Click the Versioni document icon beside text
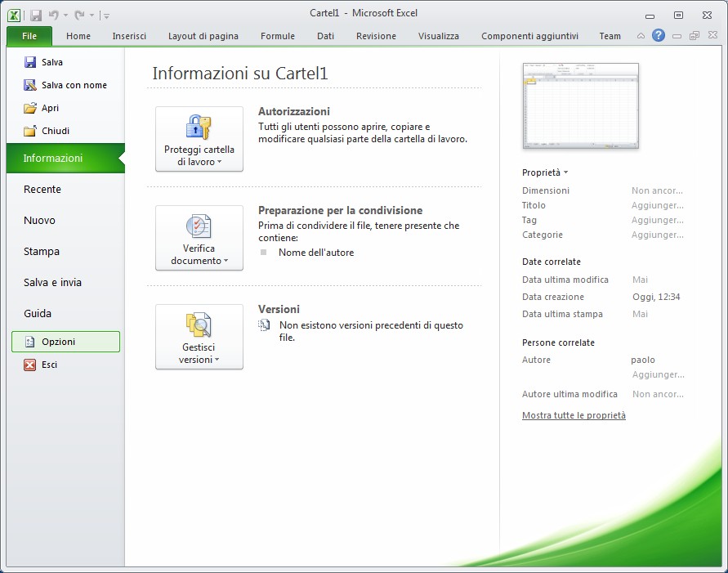The width and height of the screenshot is (728, 573). coord(264,325)
